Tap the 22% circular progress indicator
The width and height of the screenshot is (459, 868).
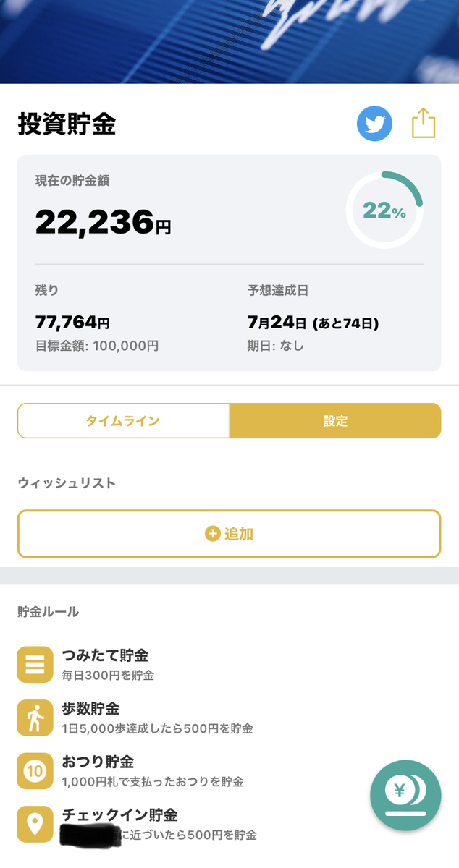point(384,210)
